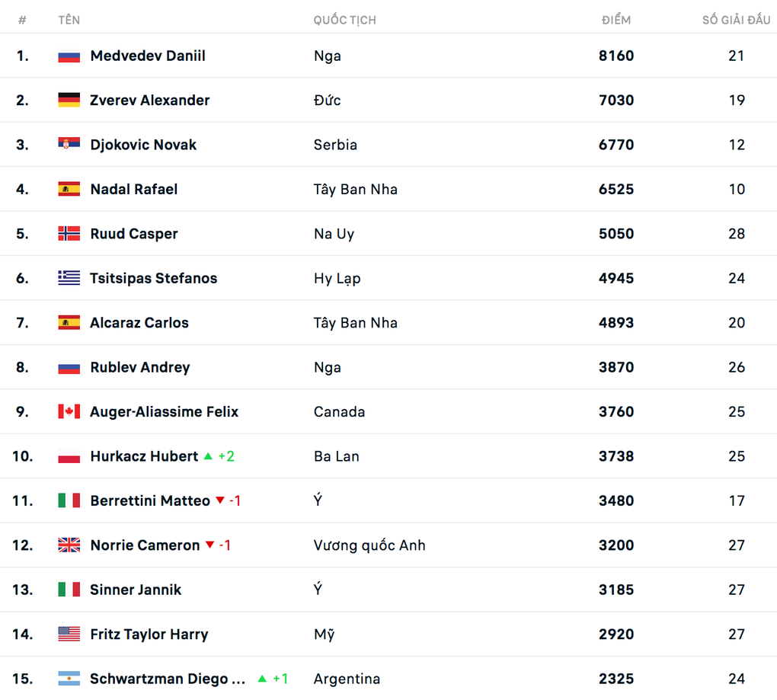This screenshot has width=777, height=700.
Task: Click the QUỐC TỊCH column header
Action: pos(344,20)
